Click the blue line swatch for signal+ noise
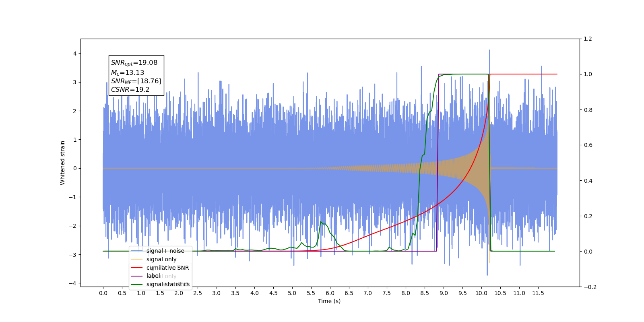This screenshot has width=644, height=322. 137,251
